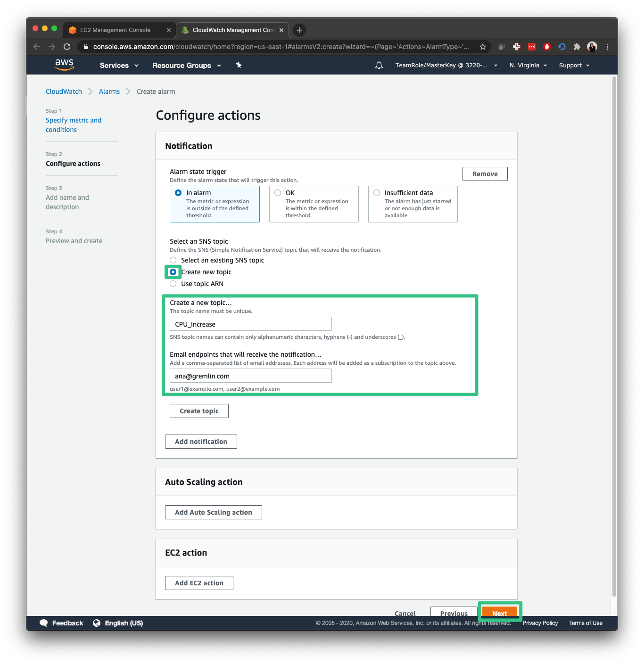Click the Add EC2 action button

coord(199,583)
